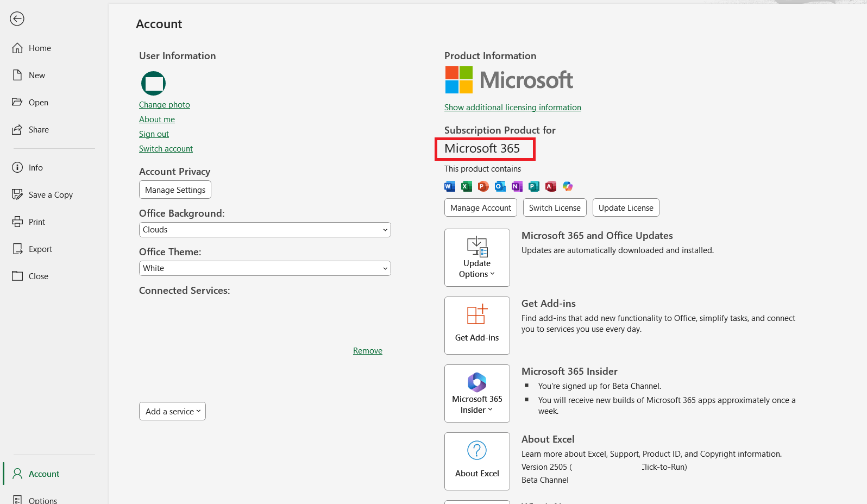
Task: Click the About Excel button
Action: pyautogui.click(x=477, y=461)
